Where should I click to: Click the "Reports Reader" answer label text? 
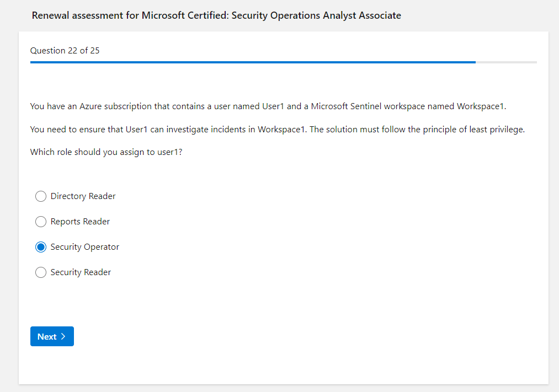pos(80,222)
